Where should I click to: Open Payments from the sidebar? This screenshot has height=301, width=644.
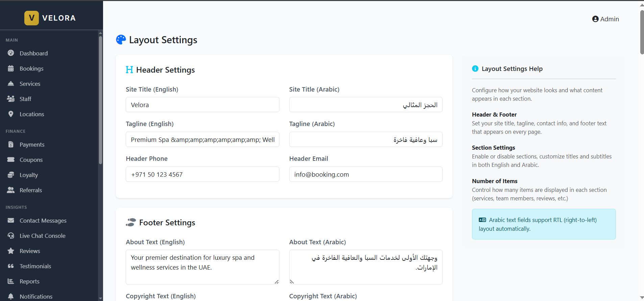click(x=32, y=145)
